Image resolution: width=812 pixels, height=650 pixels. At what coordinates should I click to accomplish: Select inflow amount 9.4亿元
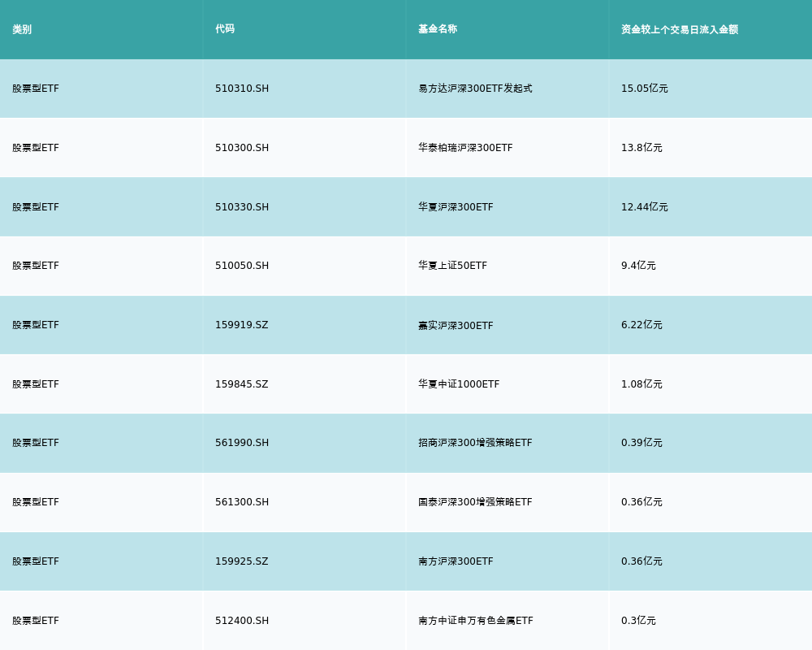coord(638,266)
